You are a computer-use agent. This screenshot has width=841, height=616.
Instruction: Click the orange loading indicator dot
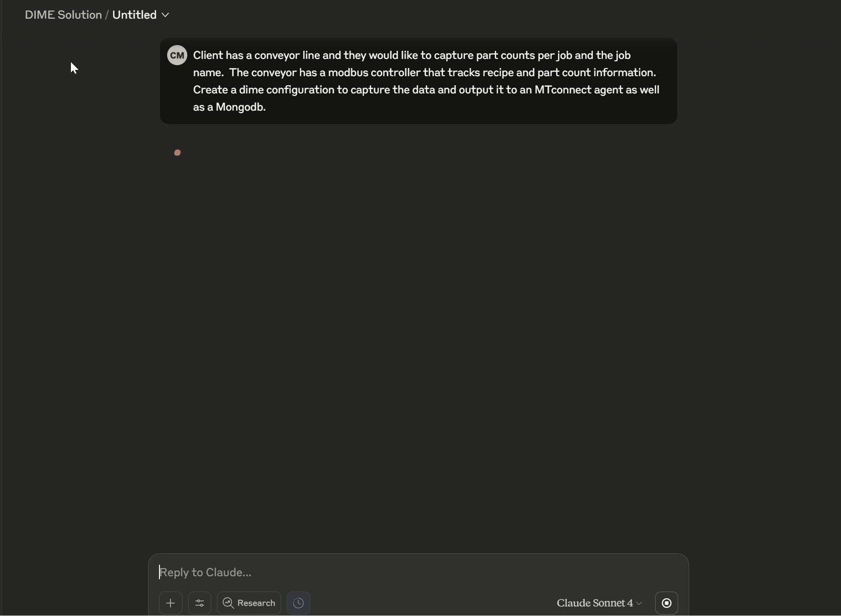point(177,153)
